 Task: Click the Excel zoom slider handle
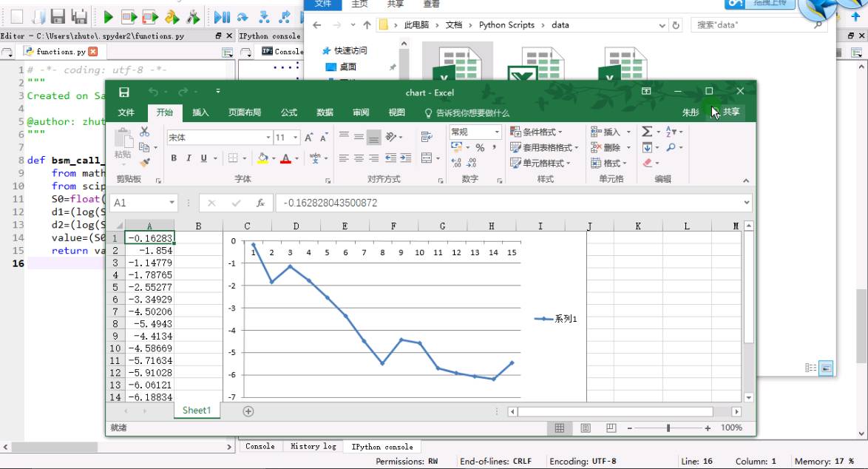tap(668, 428)
